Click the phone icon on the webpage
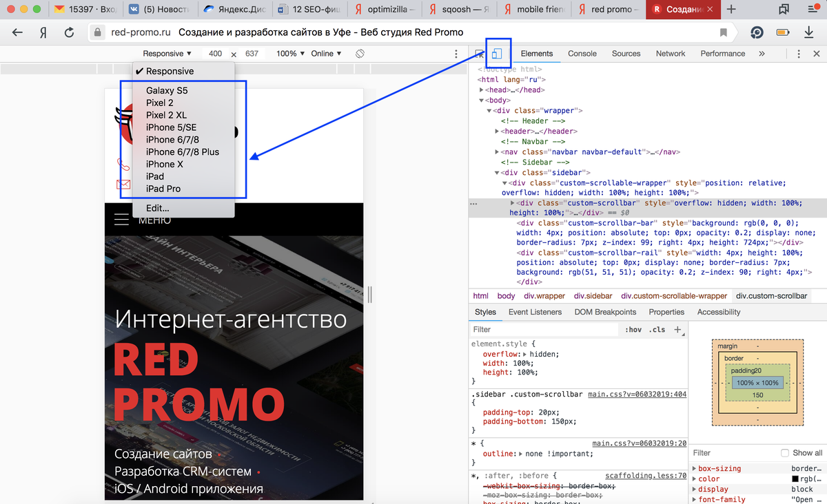This screenshot has height=504, width=827. pos(123,164)
